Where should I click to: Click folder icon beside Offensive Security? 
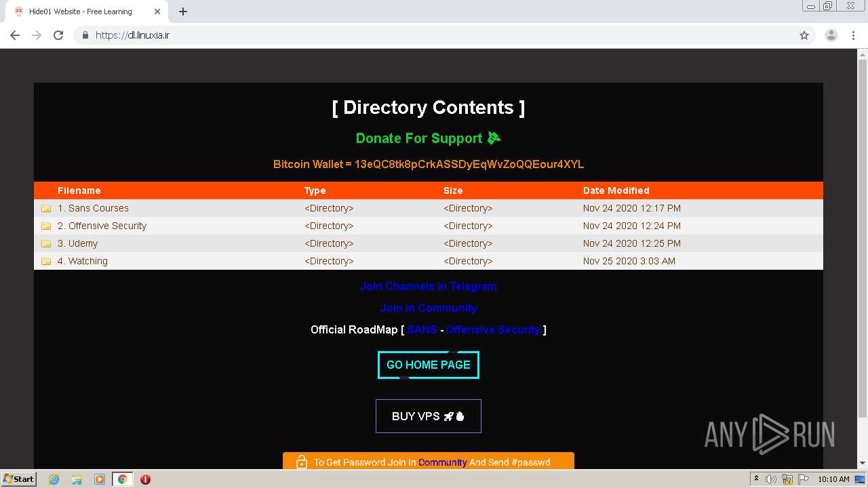[46, 226]
